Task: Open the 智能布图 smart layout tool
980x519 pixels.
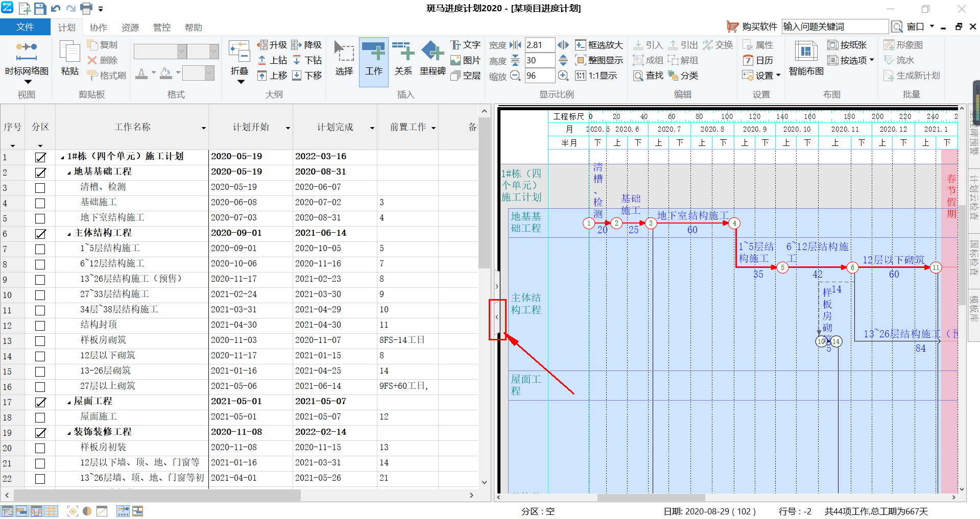Action: [x=806, y=53]
